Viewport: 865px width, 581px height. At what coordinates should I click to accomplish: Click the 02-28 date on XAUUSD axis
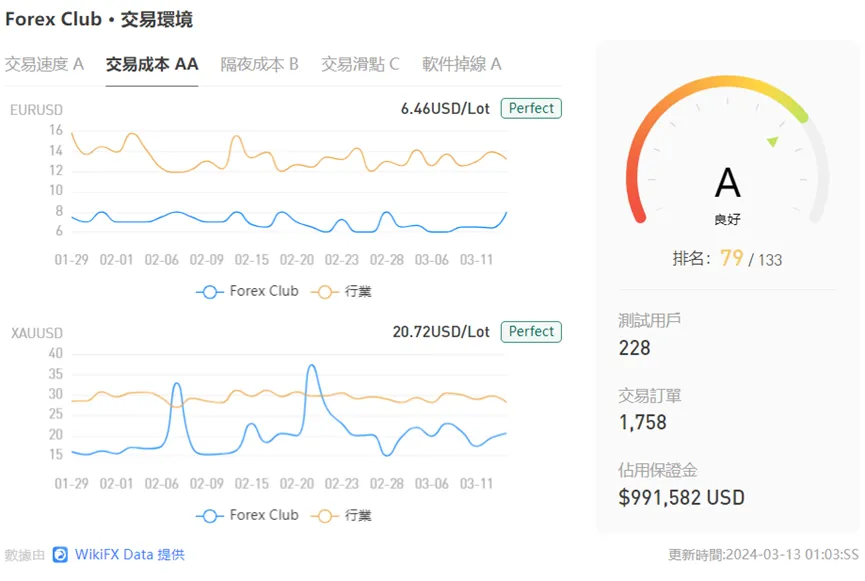coord(387,484)
